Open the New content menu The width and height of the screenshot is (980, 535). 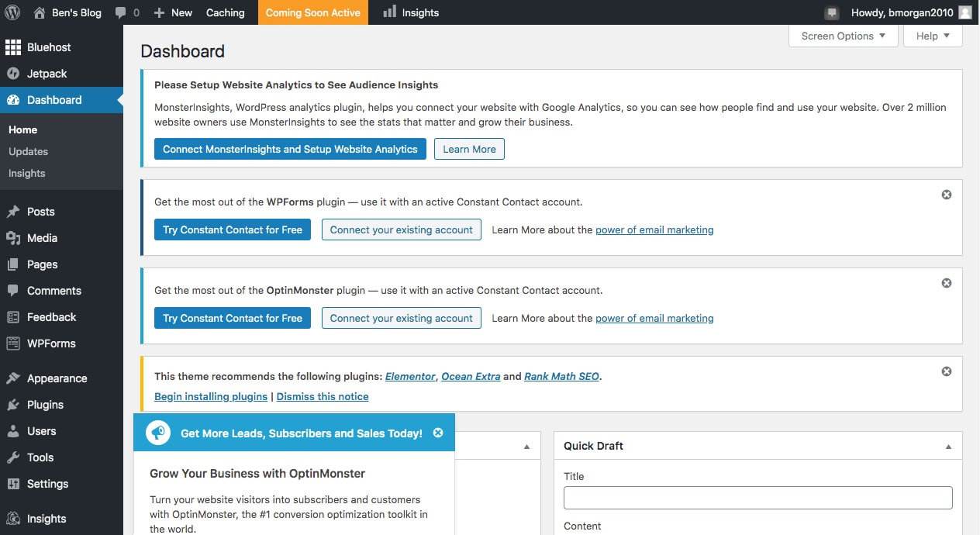pos(173,12)
